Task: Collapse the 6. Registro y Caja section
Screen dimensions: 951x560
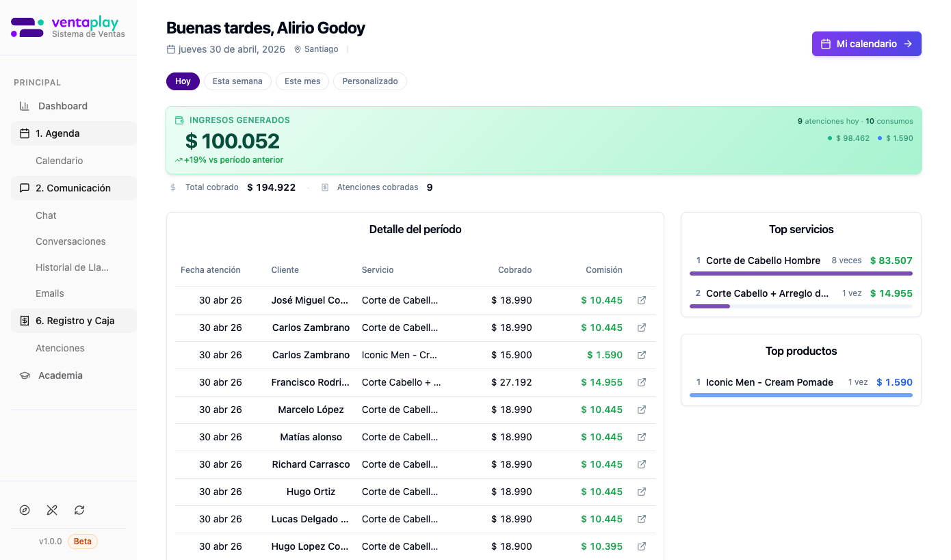Action: tap(74, 321)
